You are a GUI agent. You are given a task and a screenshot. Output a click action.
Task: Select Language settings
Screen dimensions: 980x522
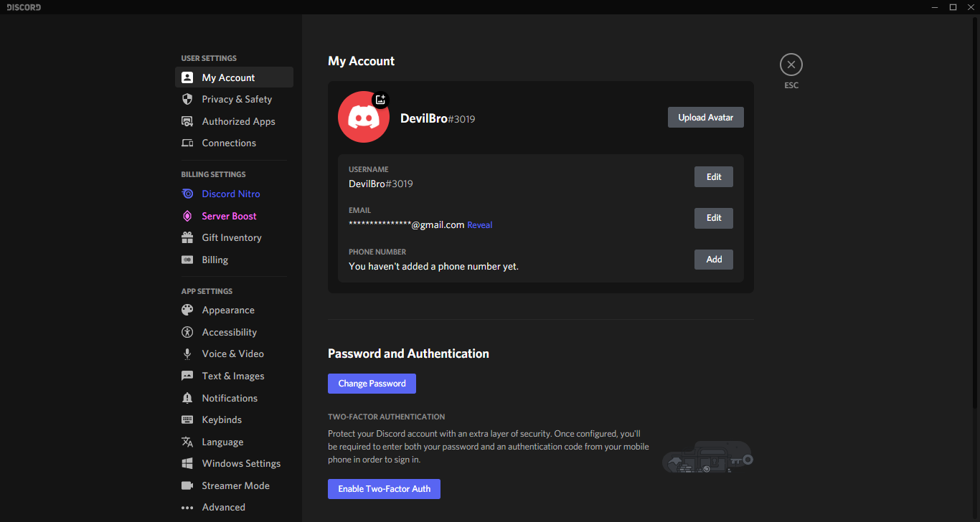click(234, 442)
